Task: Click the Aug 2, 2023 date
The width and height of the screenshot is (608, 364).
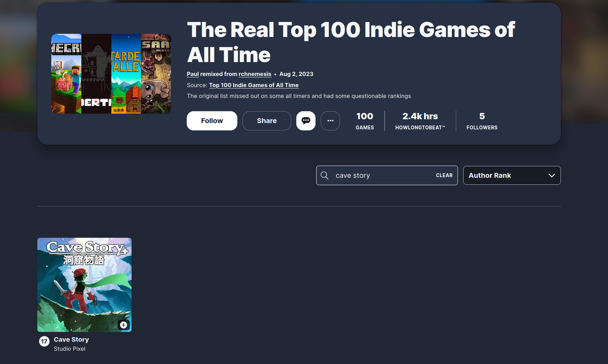Action: [296, 74]
